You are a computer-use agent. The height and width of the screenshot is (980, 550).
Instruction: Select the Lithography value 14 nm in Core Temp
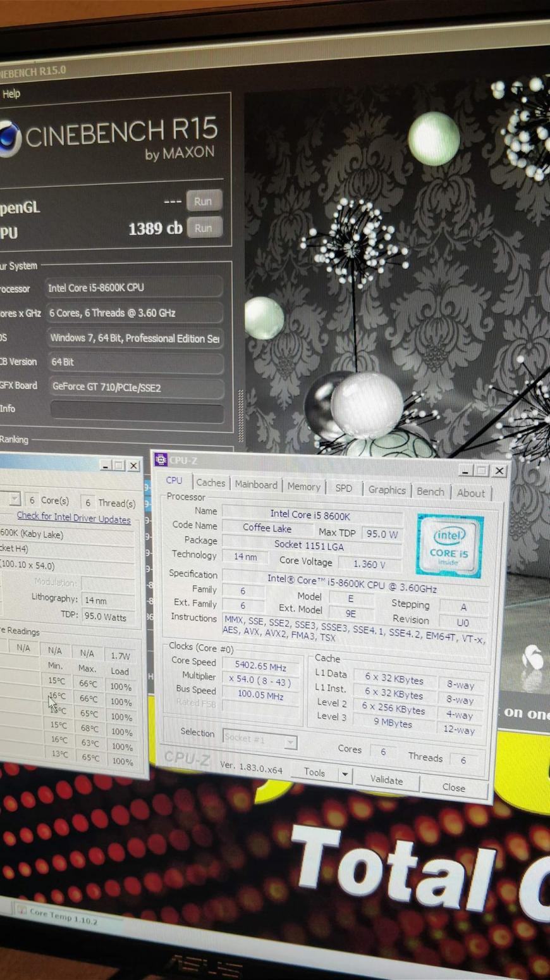[107, 600]
